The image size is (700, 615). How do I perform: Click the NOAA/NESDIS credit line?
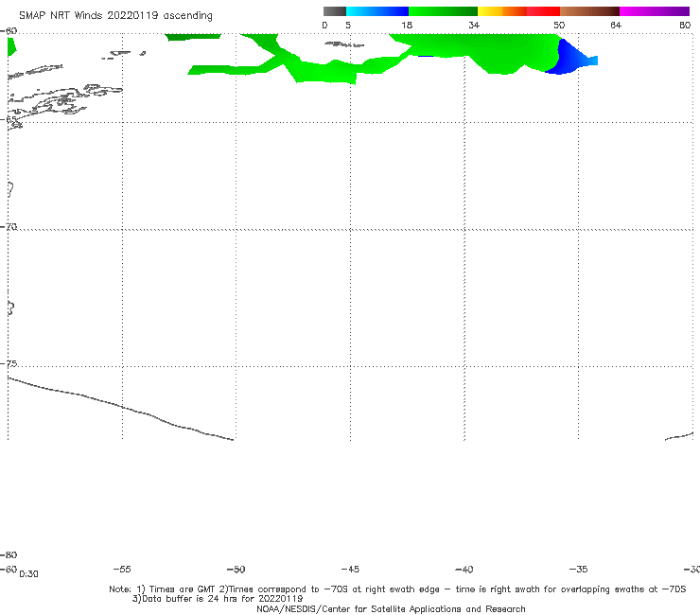point(391,608)
